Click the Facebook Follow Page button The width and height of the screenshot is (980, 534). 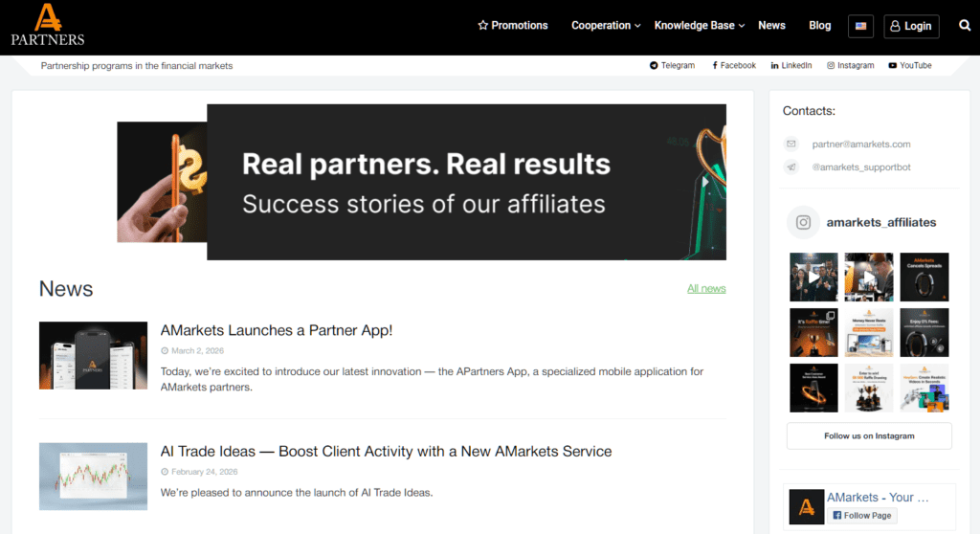pyautogui.click(x=862, y=515)
